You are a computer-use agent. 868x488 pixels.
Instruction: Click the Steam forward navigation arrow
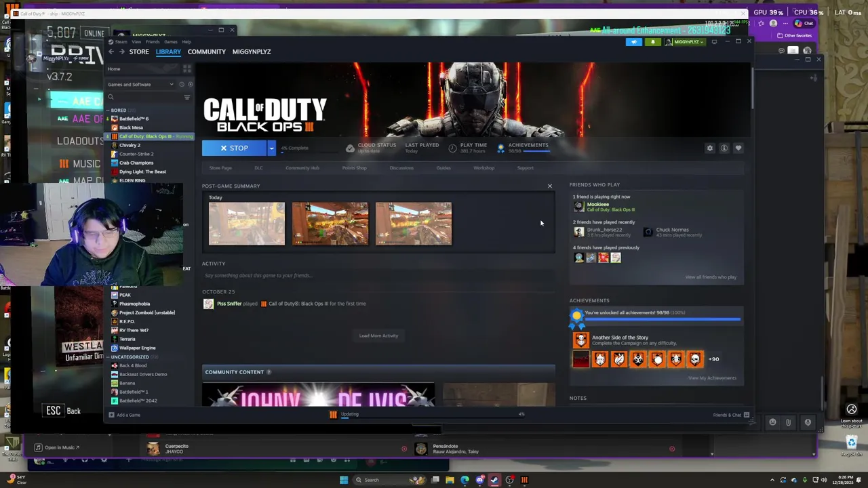[x=122, y=52]
